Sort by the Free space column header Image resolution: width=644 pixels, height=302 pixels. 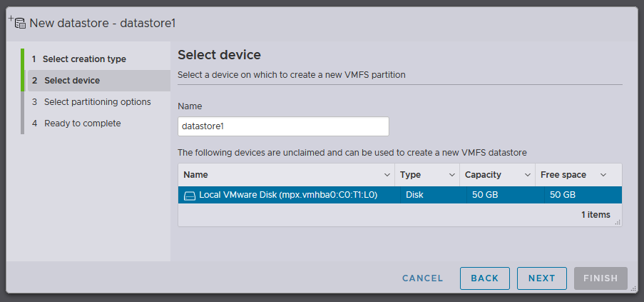pyautogui.click(x=578, y=175)
